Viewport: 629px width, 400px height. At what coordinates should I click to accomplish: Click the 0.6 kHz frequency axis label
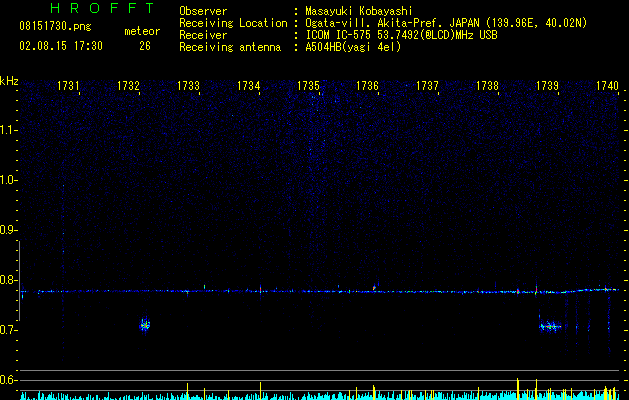click(9, 380)
